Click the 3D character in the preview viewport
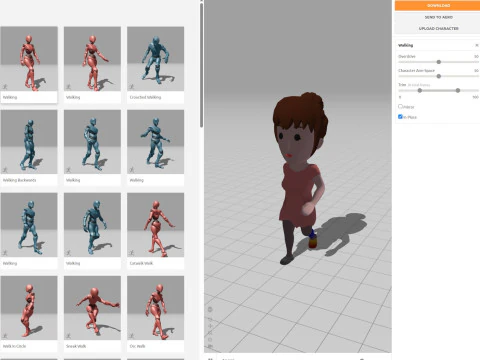 click(x=302, y=178)
